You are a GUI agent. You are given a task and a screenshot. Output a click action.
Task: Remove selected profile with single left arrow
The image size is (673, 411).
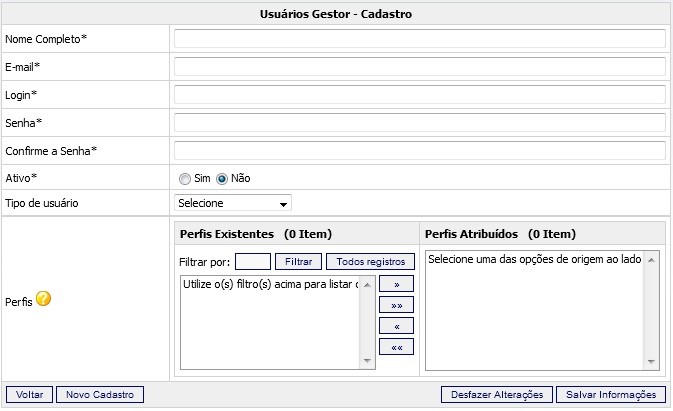click(x=396, y=326)
